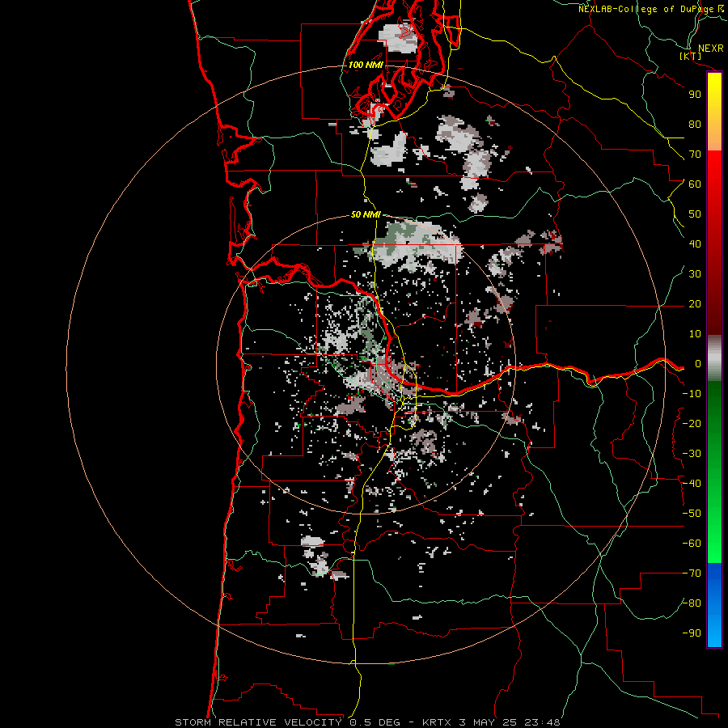Click the -20 value on velocity scale
Viewport: 728px width, 728px height.
tap(692, 423)
